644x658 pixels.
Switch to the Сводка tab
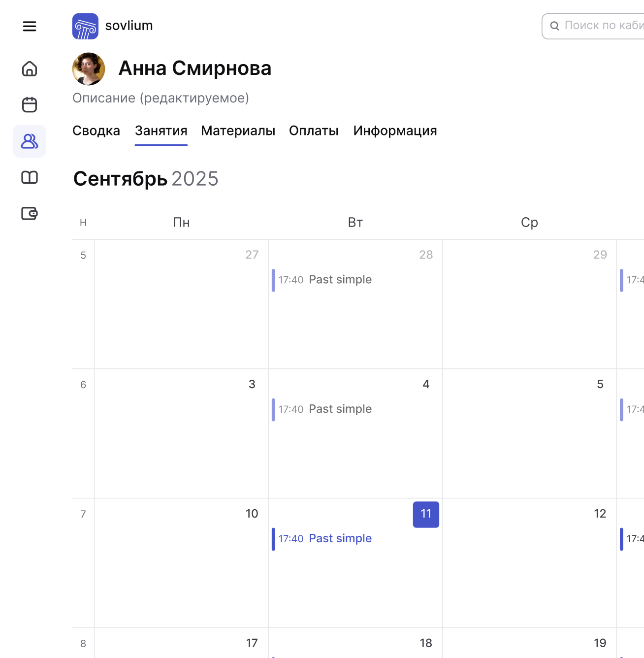point(96,131)
